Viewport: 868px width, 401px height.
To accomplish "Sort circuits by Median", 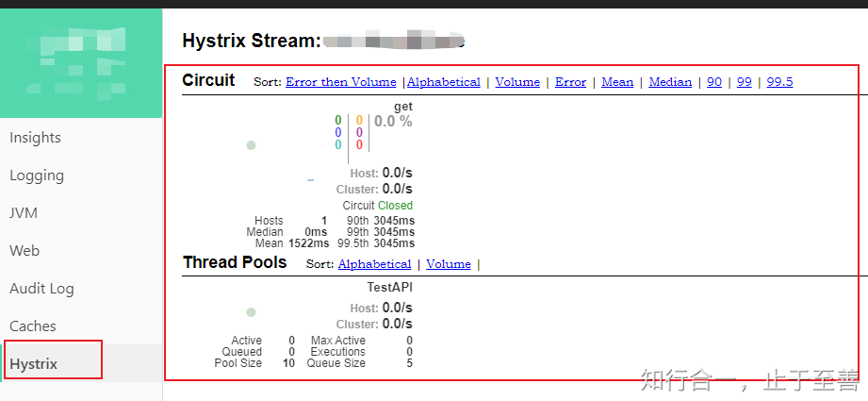I will tap(670, 82).
